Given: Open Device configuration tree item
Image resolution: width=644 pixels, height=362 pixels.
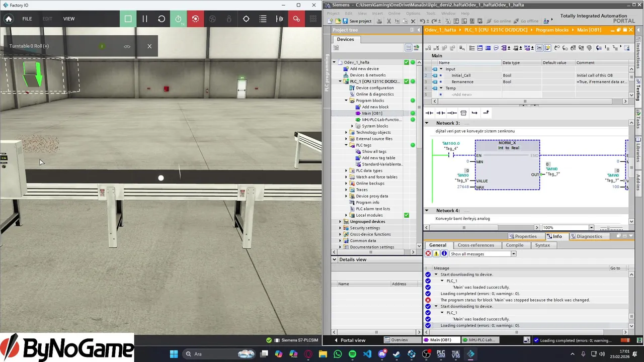Looking at the screenshot, I should 374,88.
